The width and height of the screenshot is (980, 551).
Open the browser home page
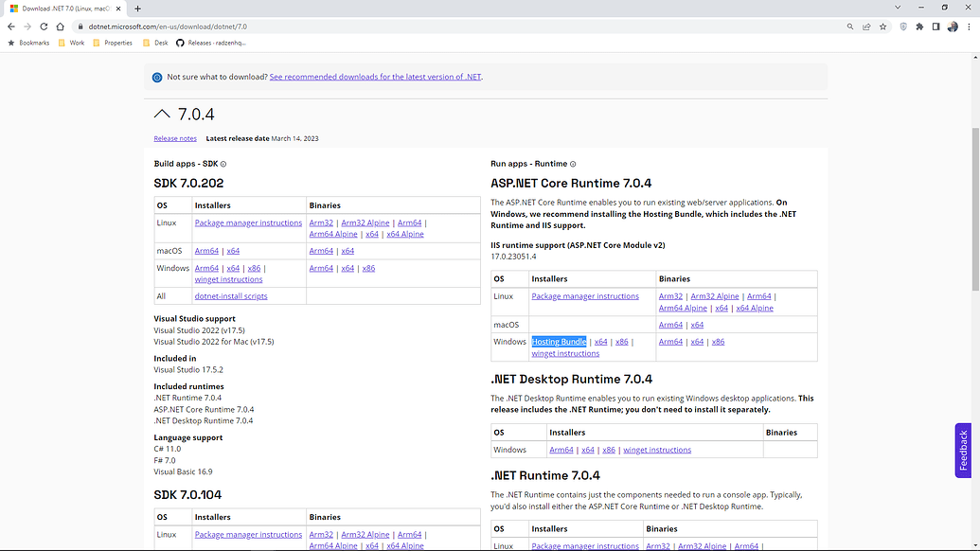(62, 27)
